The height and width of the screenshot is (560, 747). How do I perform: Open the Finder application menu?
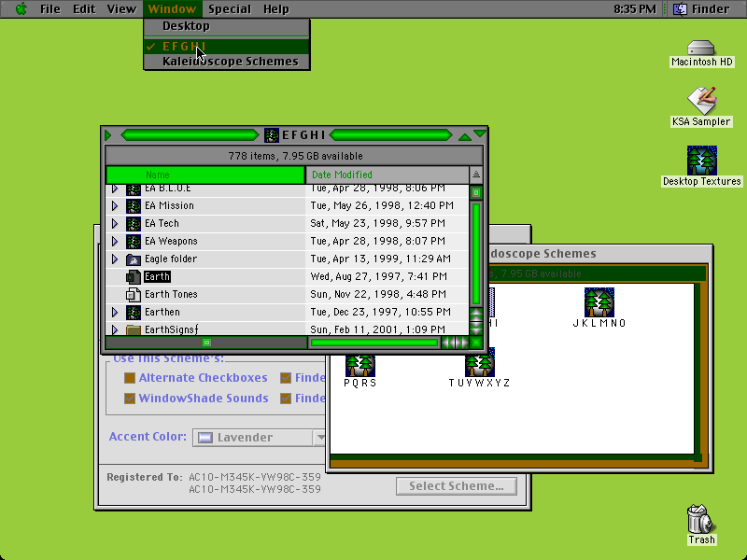[702, 8]
